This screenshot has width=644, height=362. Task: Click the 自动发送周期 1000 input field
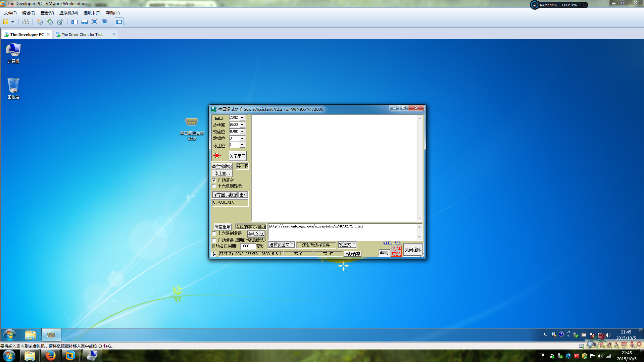[x=248, y=246]
